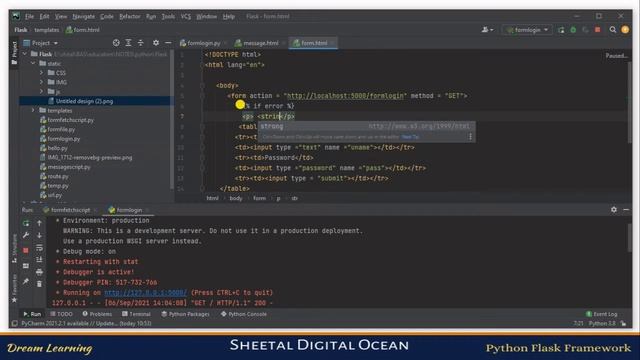Open the Refactor menu
640x360 pixels.
pyautogui.click(x=129, y=16)
